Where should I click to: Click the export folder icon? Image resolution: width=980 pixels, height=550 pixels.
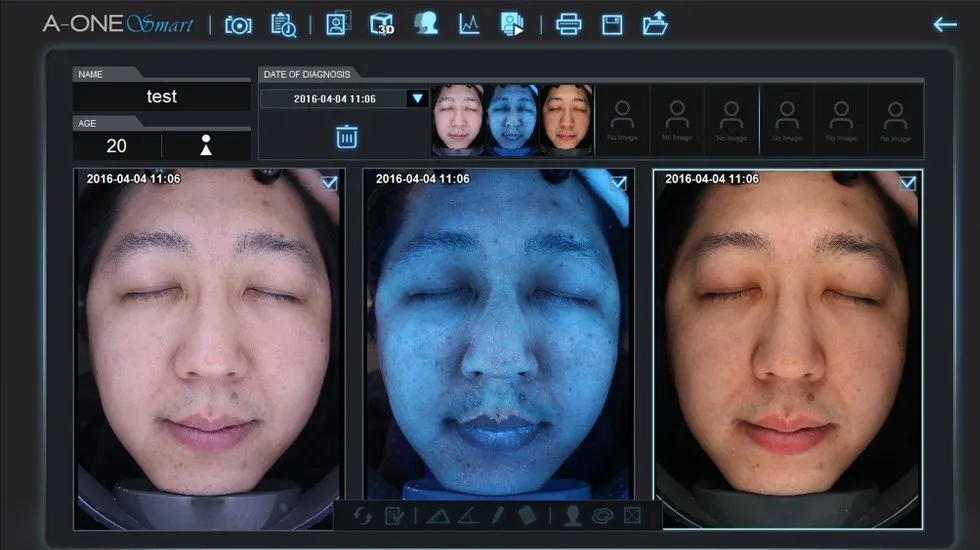click(x=655, y=24)
